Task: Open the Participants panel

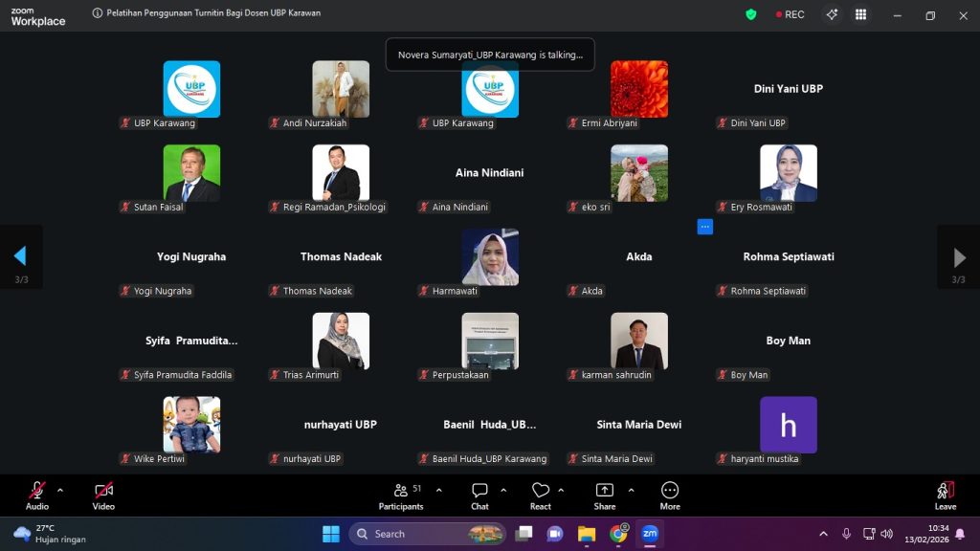Action: pyautogui.click(x=401, y=496)
